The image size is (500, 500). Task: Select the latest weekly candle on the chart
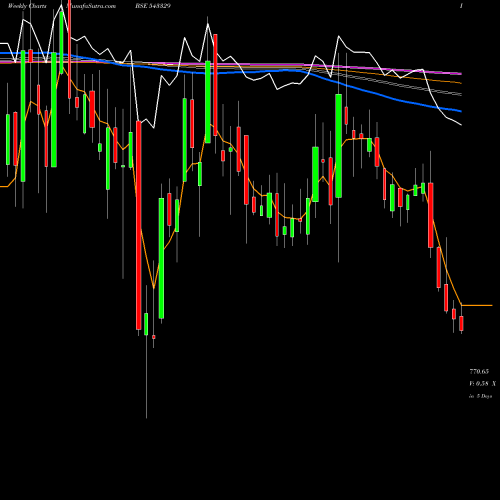click(461, 323)
